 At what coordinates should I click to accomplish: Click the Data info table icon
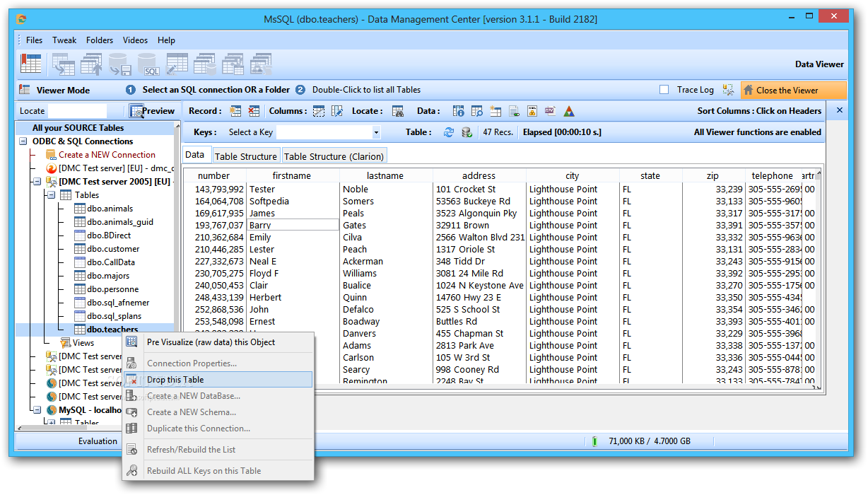(x=459, y=111)
